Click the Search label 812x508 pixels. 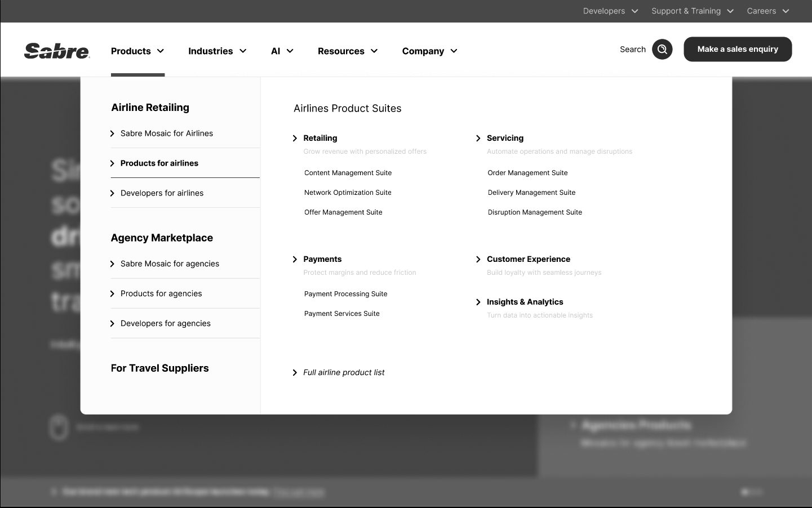click(x=633, y=50)
